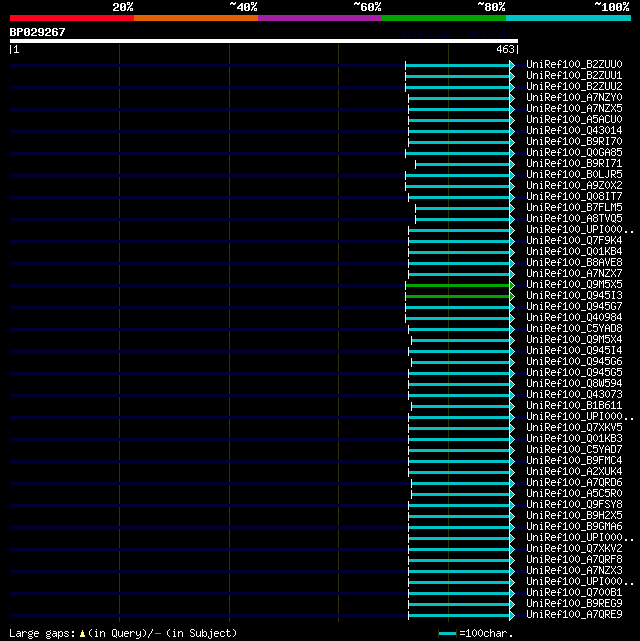Click the UniRef100_A5ACU0 entry

574,120
